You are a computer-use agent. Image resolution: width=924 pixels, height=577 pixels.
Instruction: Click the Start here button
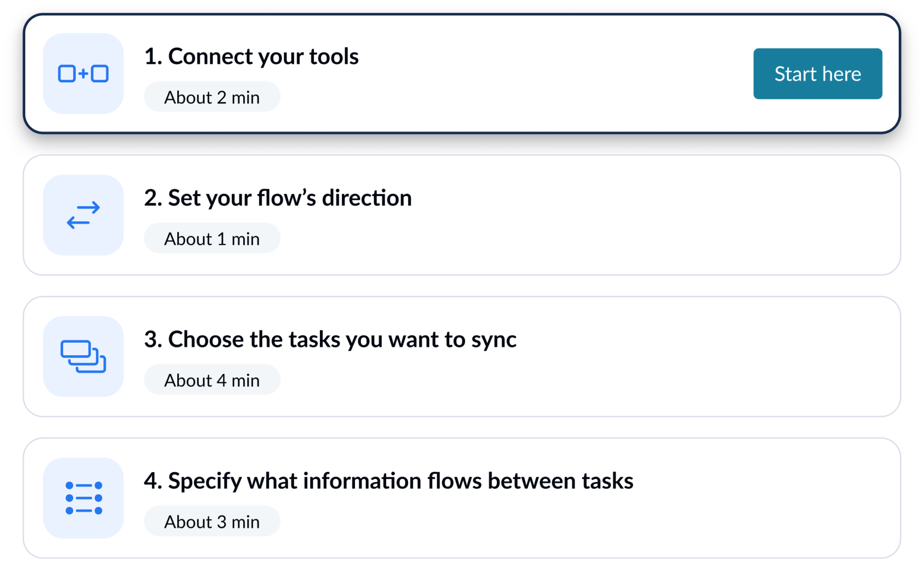[x=818, y=74]
